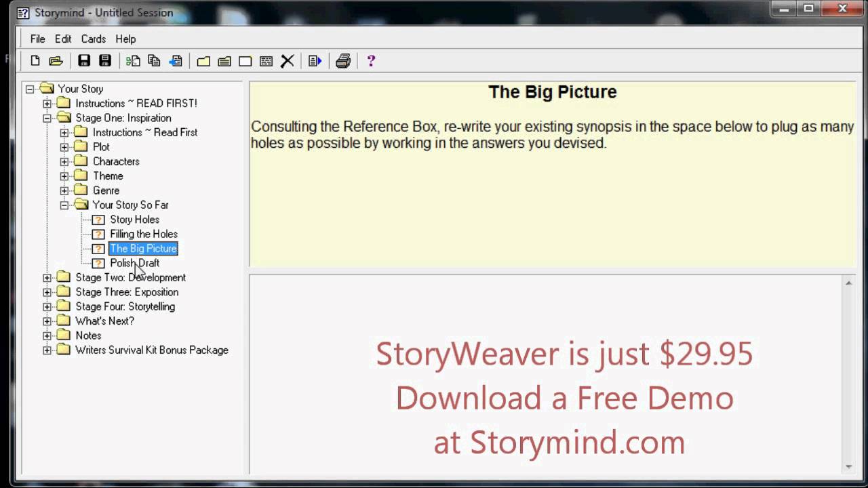Click the Big Picture card icon
This screenshot has height=488, width=868.
98,249
